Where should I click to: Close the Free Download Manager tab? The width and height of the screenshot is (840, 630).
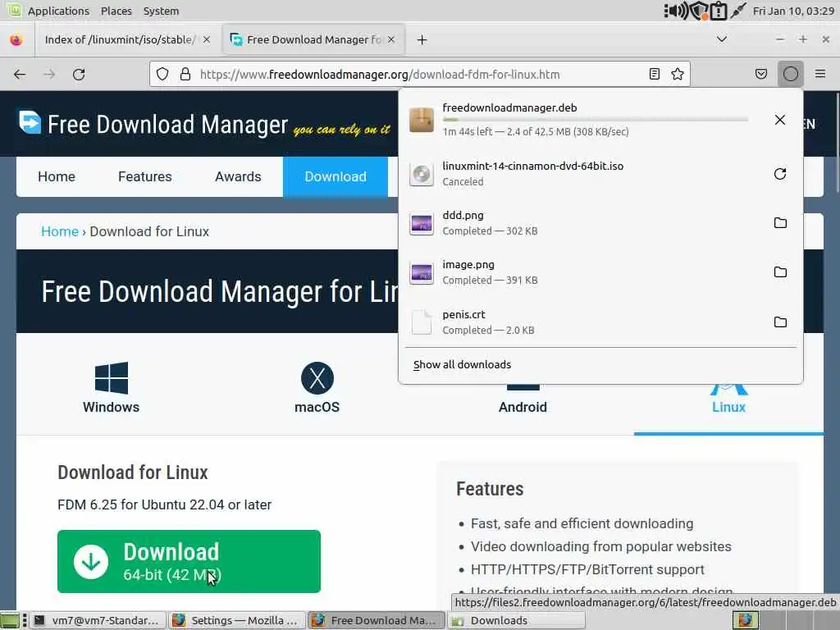click(x=391, y=39)
